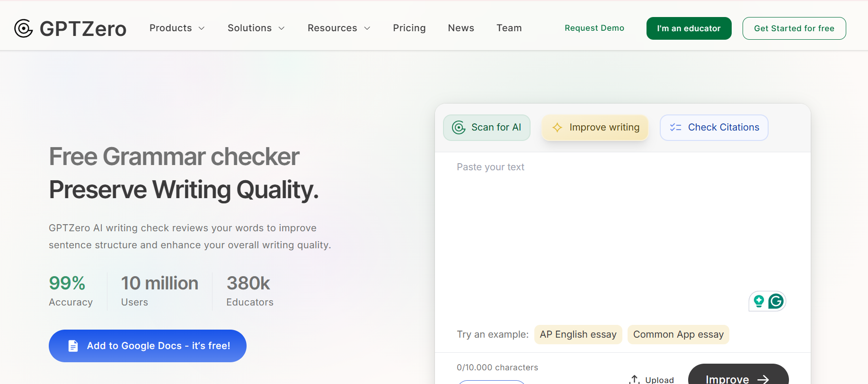Image resolution: width=868 pixels, height=384 pixels.
Task: Click the green Grammarly icon in text box
Action: pyautogui.click(x=776, y=301)
